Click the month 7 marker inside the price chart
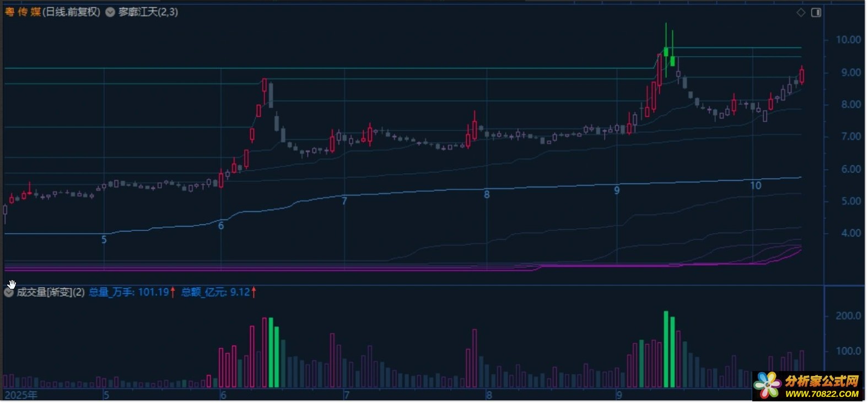The width and height of the screenshot is (868, 403). 344,201
